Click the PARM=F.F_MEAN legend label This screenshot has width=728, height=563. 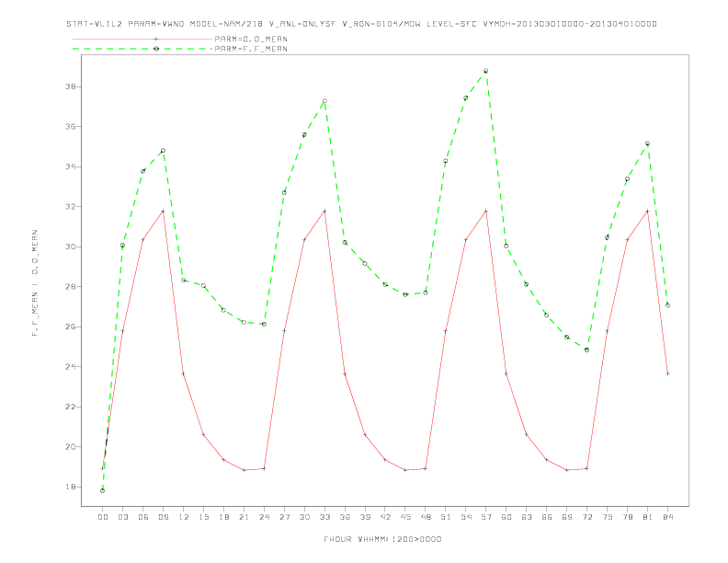coord(251,49)
